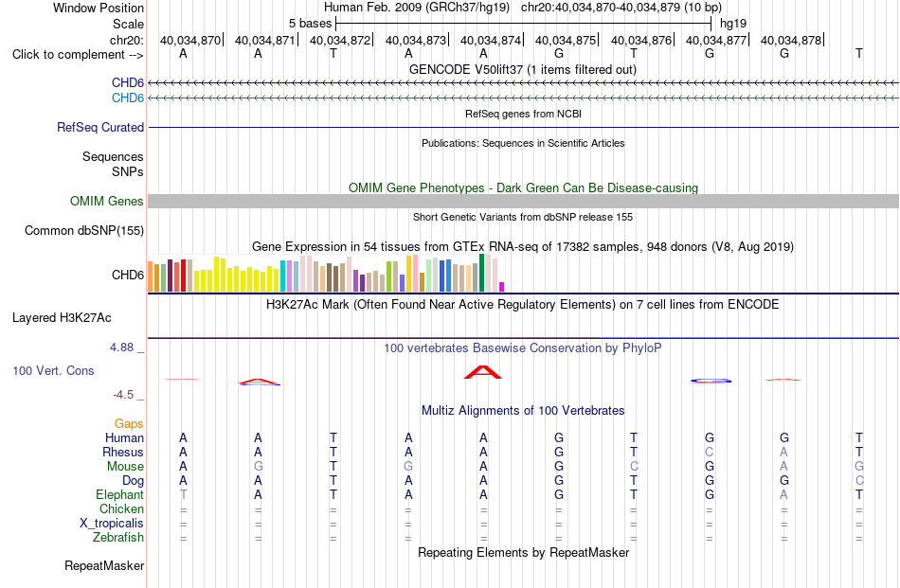Click the RepeatMasker side label
The image size is (900, 588).
104,565
